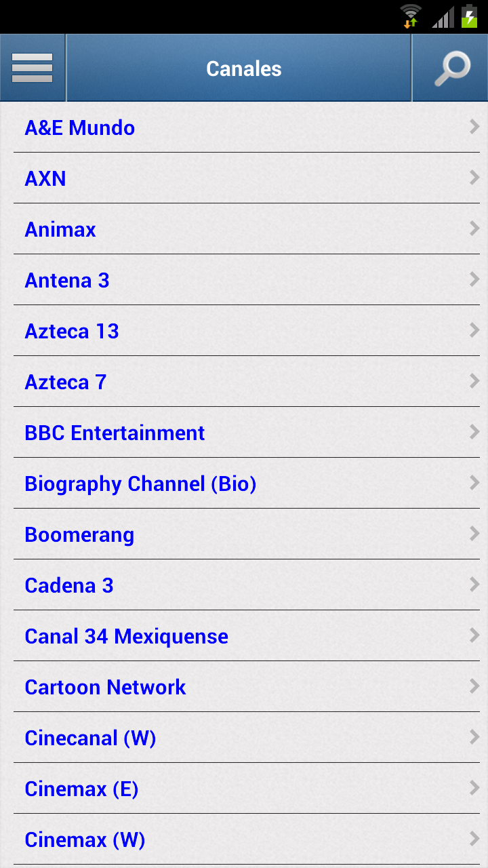Expand the A&E Mundo chevron arrow

[x=474, y=127]
